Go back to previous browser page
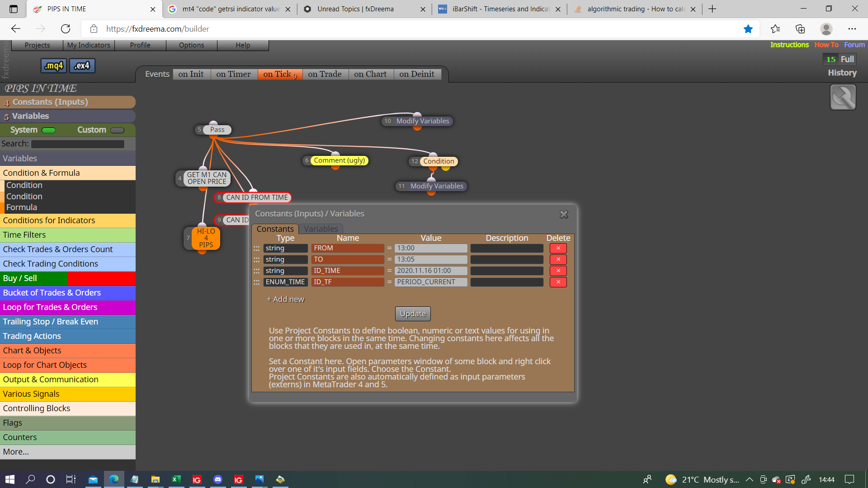The height and width of the screenshot is (488, 868). click(16, 29)
